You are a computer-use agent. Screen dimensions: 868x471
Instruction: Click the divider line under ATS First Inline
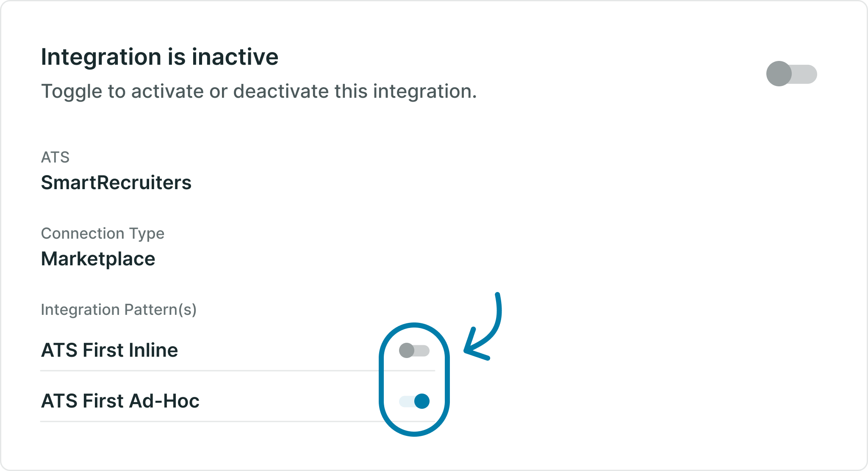212,371
